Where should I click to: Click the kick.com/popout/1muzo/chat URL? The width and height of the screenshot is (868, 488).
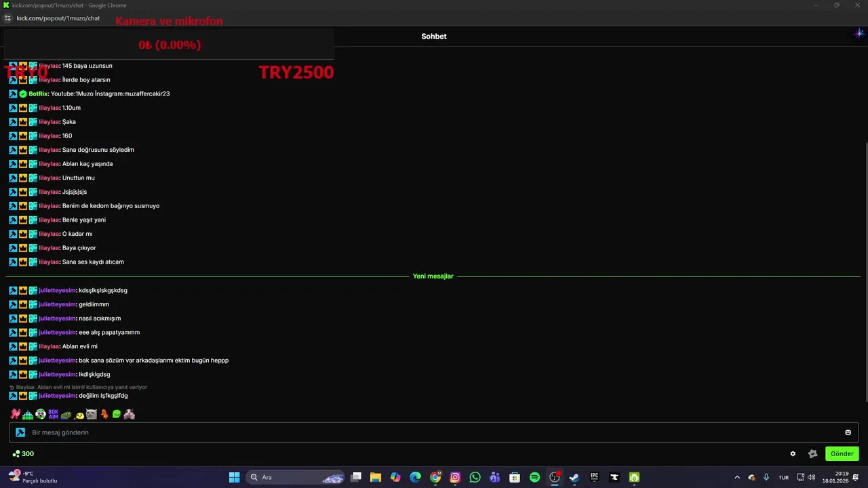click(x=58, y=18)
